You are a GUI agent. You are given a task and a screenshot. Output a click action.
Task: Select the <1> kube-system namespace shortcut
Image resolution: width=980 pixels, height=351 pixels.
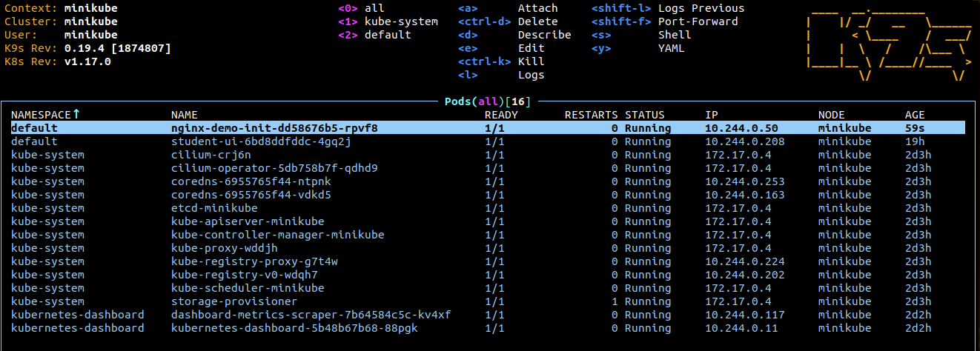(388, 21)
